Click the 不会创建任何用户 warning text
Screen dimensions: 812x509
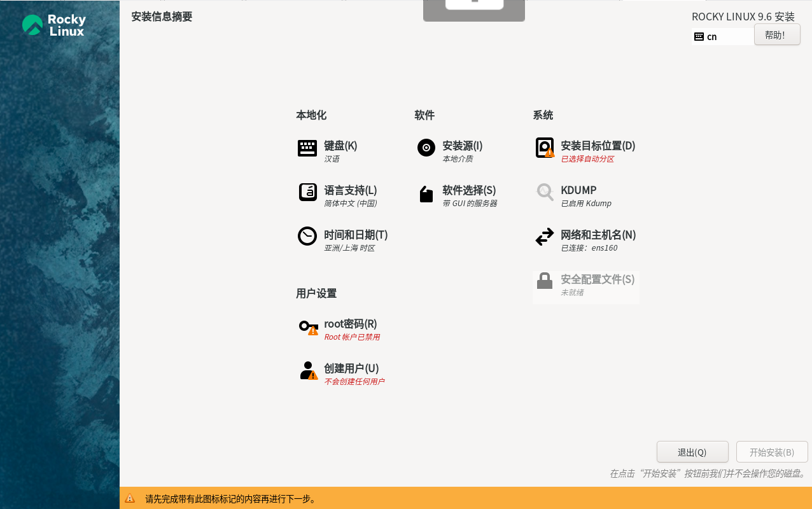click(354, 382)
